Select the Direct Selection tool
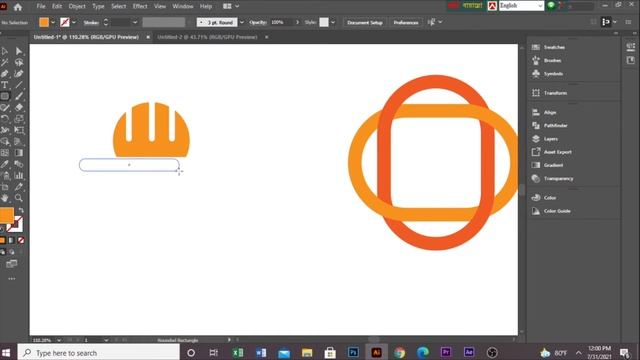The height and width of the screenshot is (360, 640). [19, 51]
